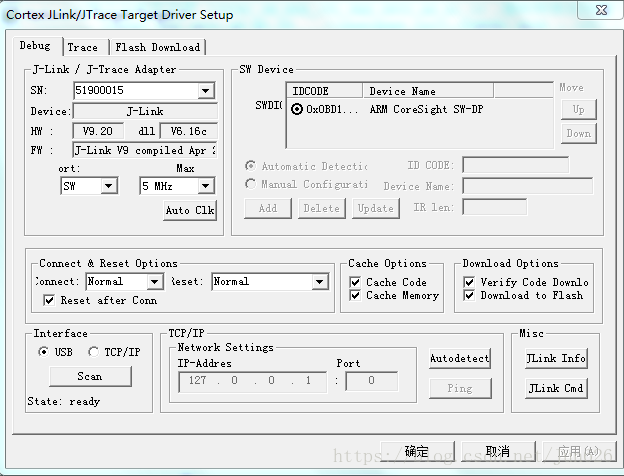624x476 pixels.
Task: Select the Debug tab
Action: (x=36, y=46)
